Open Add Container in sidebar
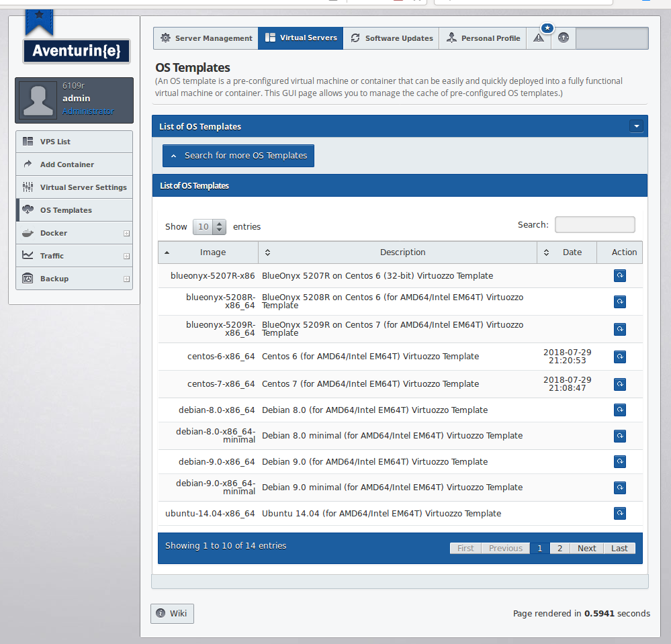Image resolution: width=671 pixels, height=644 pixels. [x=74, y=165]
